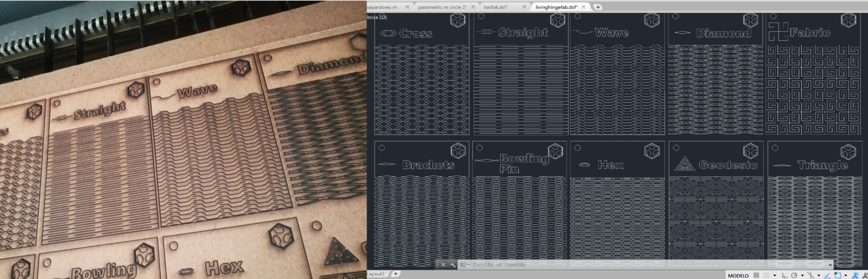Select the oval symbol beside Cross
Viewport: 868px width, 279px height.
[x=387, y=34]
